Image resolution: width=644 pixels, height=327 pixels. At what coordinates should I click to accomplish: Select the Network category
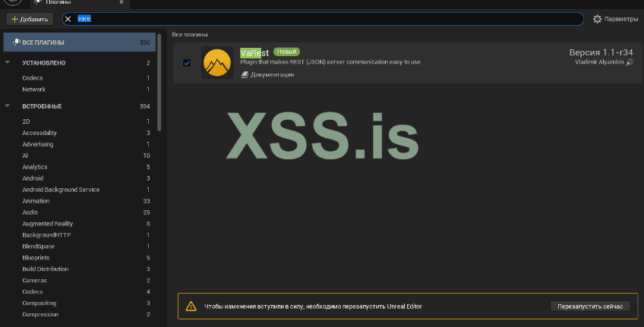(33, 89)
